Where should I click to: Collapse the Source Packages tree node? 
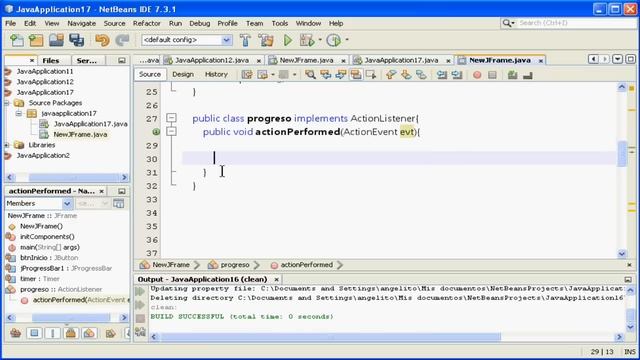7,103
